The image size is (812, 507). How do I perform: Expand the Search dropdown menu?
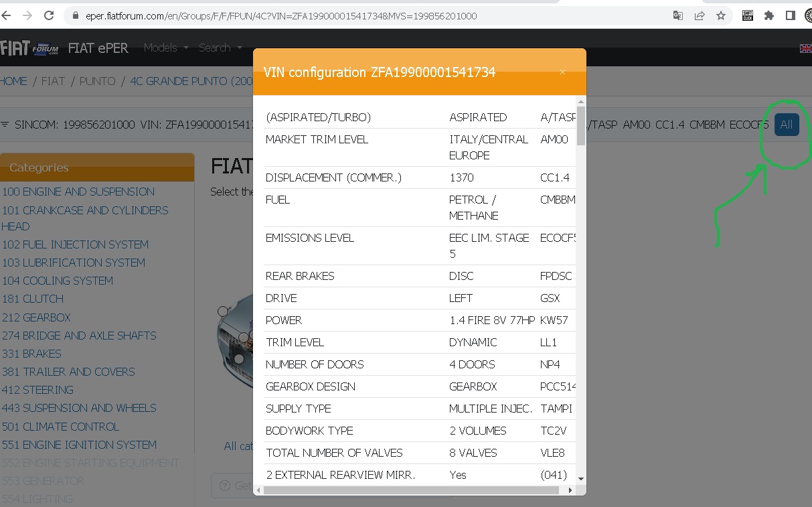(x=220, y=48)
